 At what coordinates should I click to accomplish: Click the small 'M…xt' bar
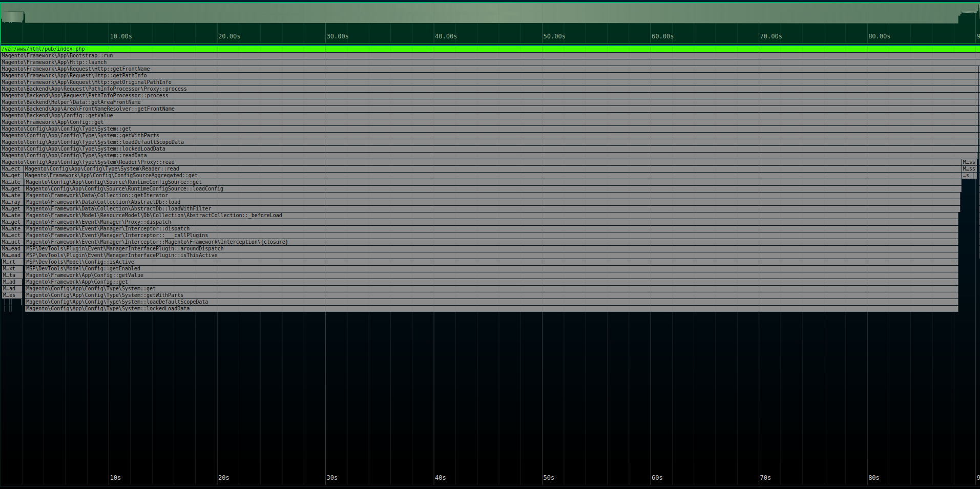[11, 269]
